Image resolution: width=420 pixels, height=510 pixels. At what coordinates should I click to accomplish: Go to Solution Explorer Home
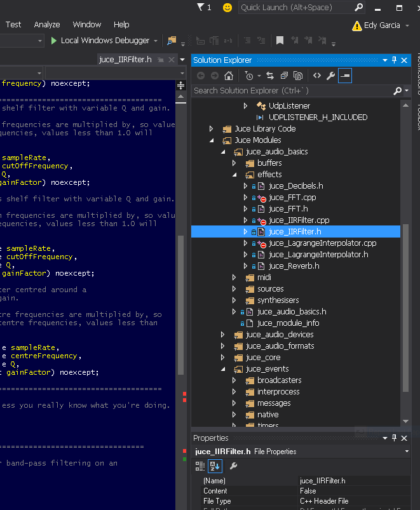pos(229,76)
